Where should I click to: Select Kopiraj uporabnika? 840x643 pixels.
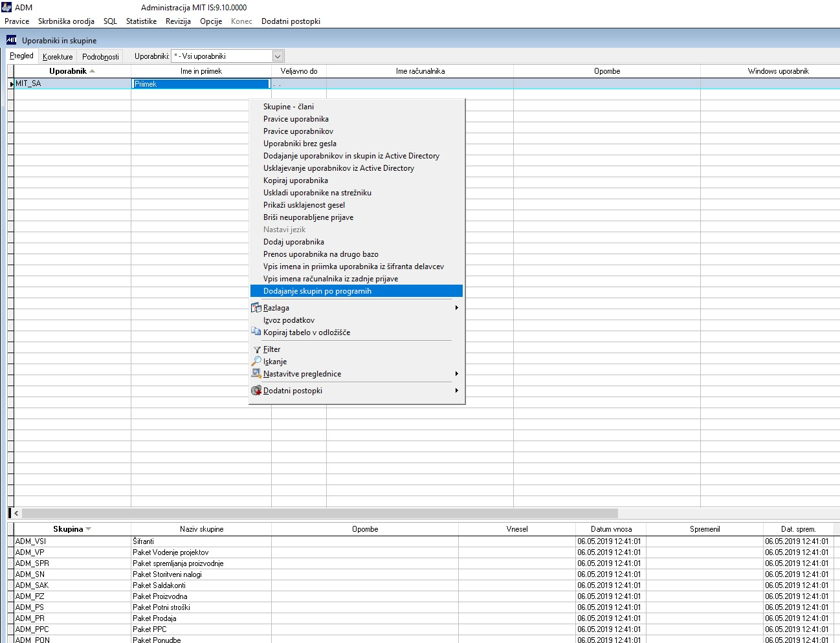click(357, 180)
